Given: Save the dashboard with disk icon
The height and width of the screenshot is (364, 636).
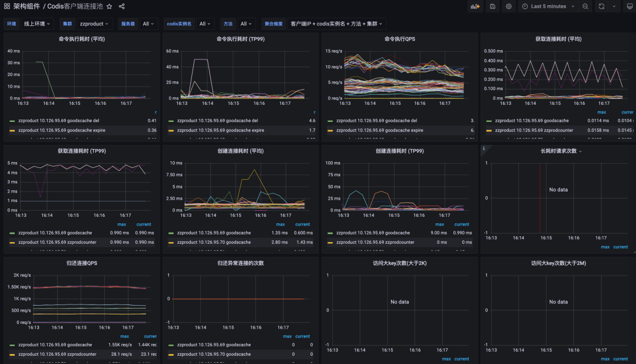Looking at the screenshot, I should coord(492,6).
